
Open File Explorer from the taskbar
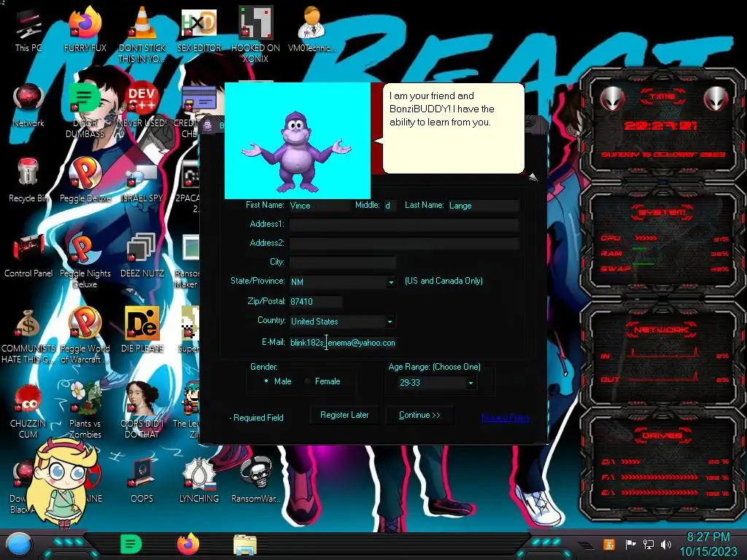point(245,545)
